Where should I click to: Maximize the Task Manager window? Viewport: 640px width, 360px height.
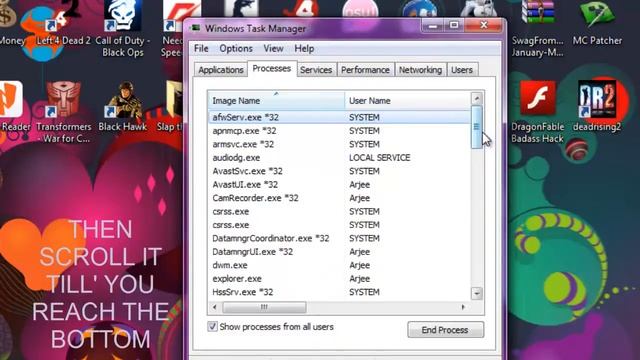(x=454, y=25)
